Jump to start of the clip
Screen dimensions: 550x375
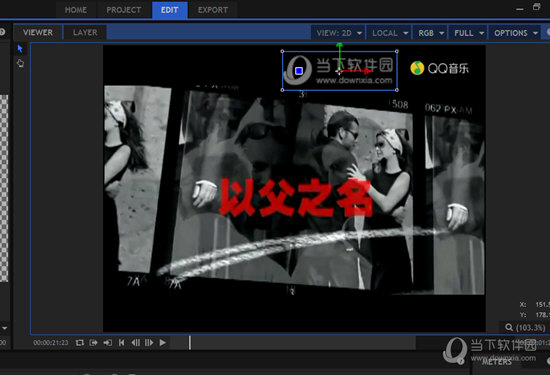tap(121, 342)
